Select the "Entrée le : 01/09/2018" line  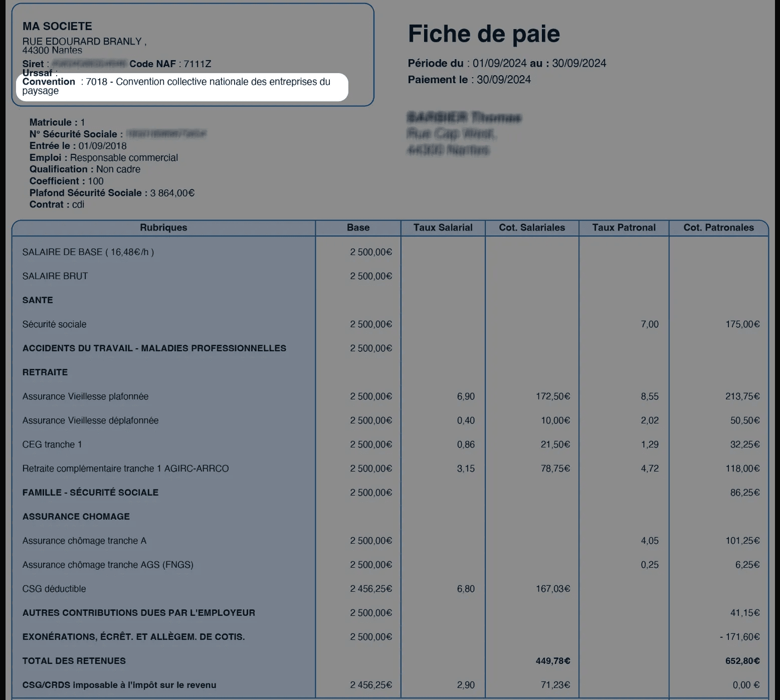tap(78, 146)
